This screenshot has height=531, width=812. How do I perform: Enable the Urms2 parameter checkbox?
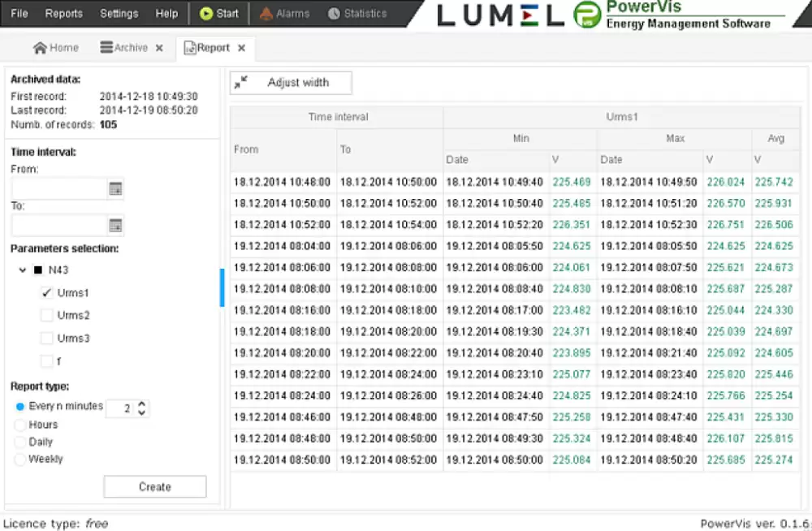pyautogui.click(x=47, y=316)
